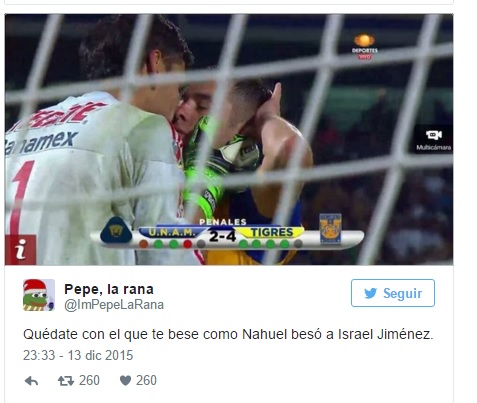477x403 pixels.
Task: Click the Pepe frog avatar
Action: tap(39, 295)
